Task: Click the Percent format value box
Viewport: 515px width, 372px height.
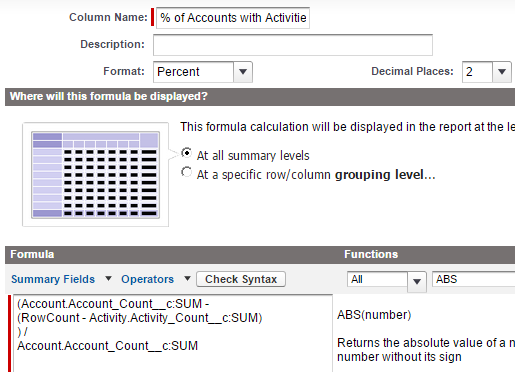Action: 194,72
